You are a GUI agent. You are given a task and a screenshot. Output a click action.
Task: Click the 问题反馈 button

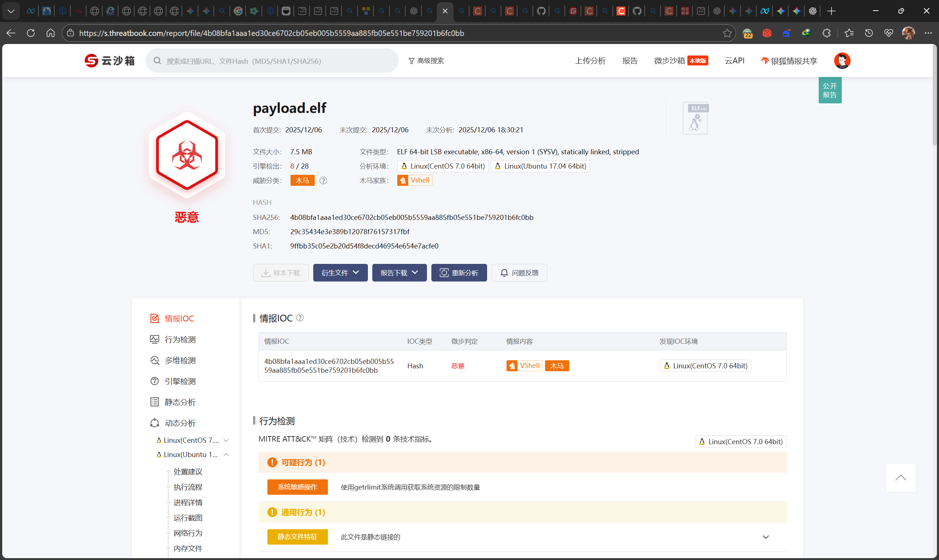click(x=519, y=272)
